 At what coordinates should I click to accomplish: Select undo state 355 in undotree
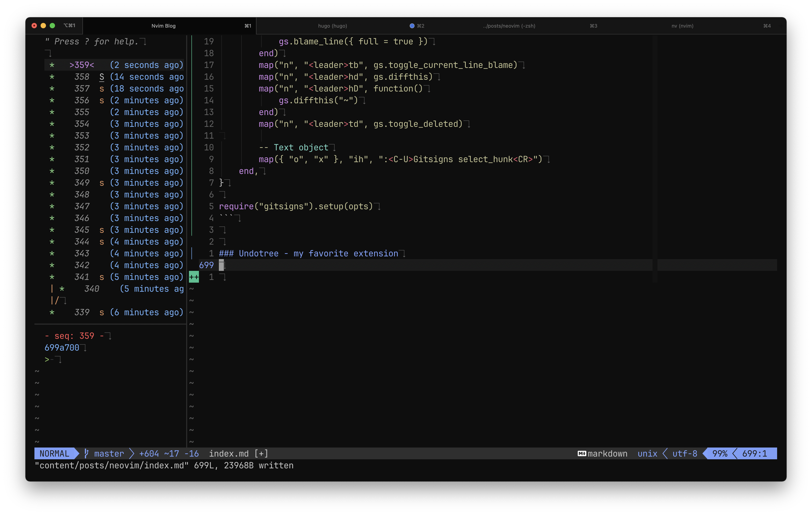pyautogui.click(x=114, y=112)
